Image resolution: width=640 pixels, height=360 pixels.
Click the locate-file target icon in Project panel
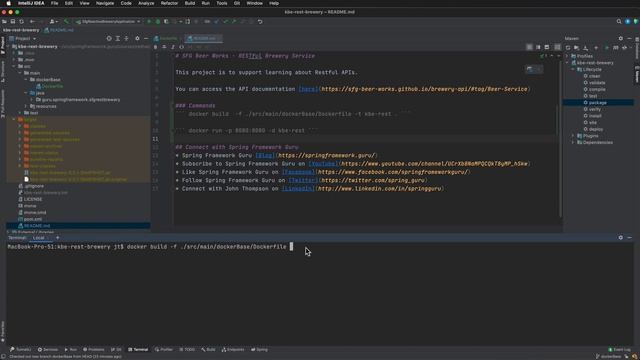[x=109, y=38]
